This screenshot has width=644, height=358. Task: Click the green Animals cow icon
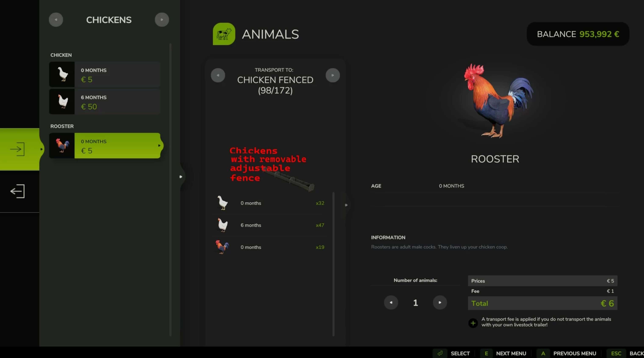click(224, 34)
